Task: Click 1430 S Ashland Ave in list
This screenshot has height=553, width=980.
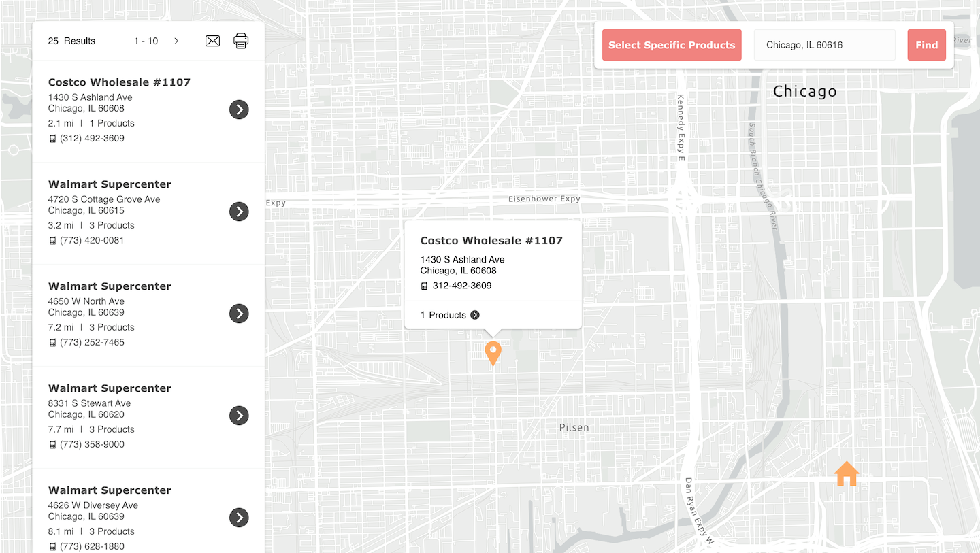Action: click(91, 97)
